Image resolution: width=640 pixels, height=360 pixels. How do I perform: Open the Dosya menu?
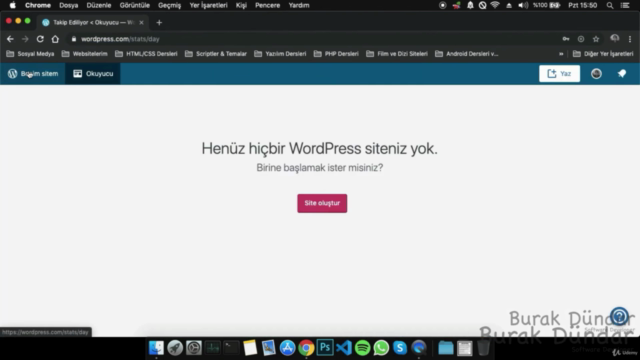[69, 5]
